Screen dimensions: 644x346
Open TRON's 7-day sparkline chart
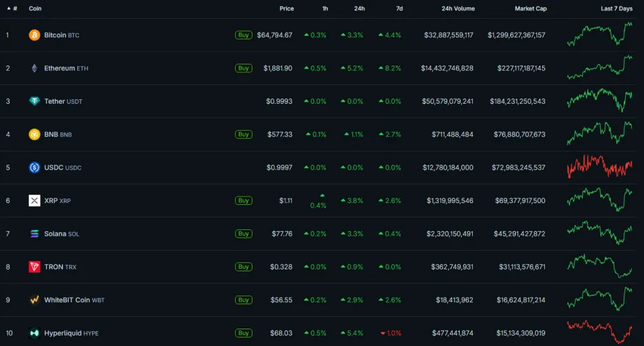pos(600,266)
